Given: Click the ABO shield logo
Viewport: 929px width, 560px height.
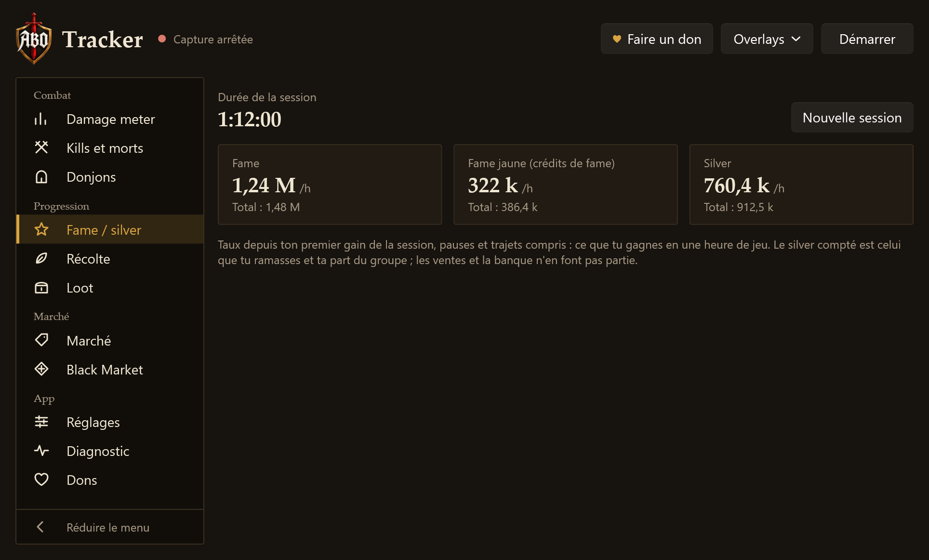Looking at the screenshot, I should point(33,39).
